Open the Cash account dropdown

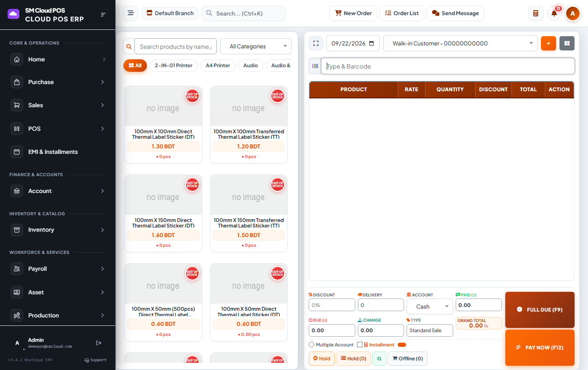(430, 307)
